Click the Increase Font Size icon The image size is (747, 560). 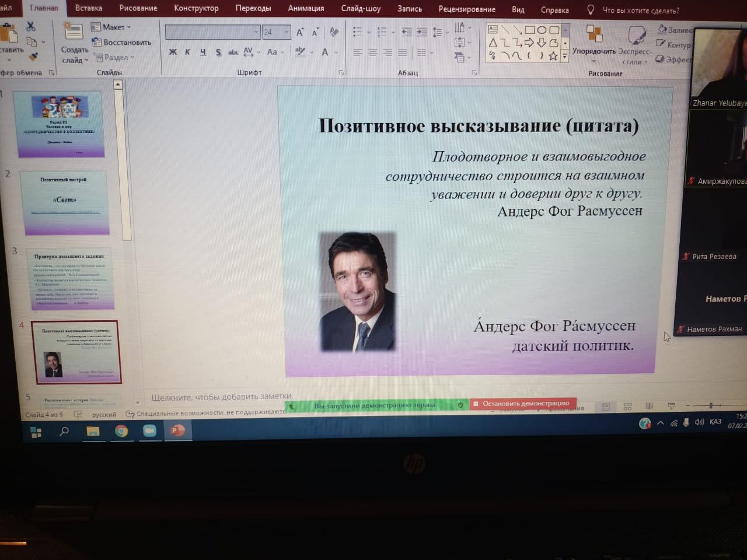click(x=300, y=33)
